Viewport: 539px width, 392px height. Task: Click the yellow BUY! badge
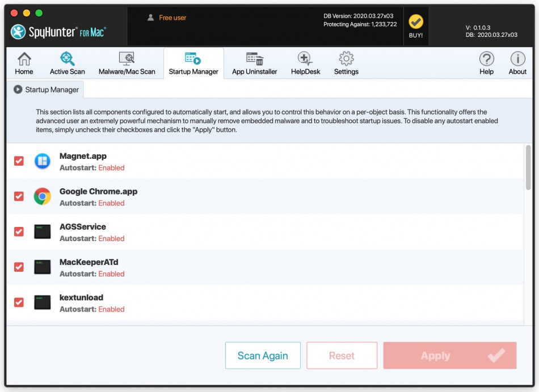416,23
